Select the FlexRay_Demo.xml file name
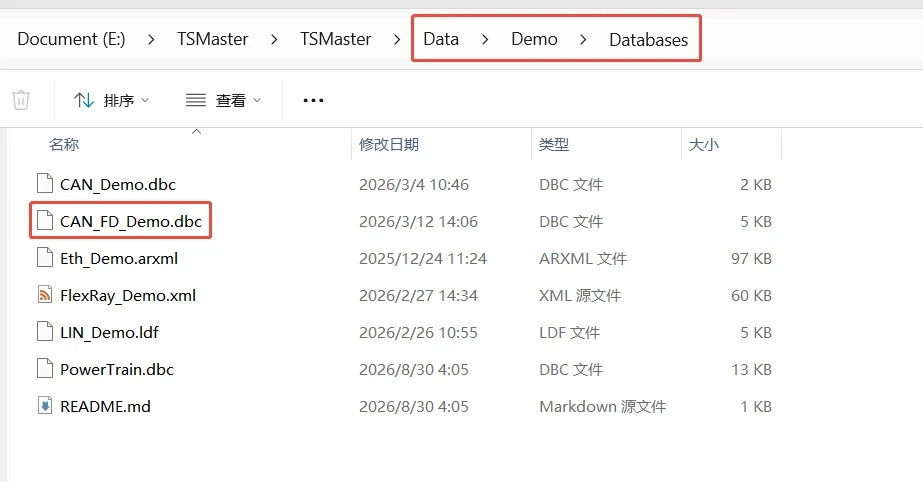This screenshot has width=923, height=482. (128, 295)
